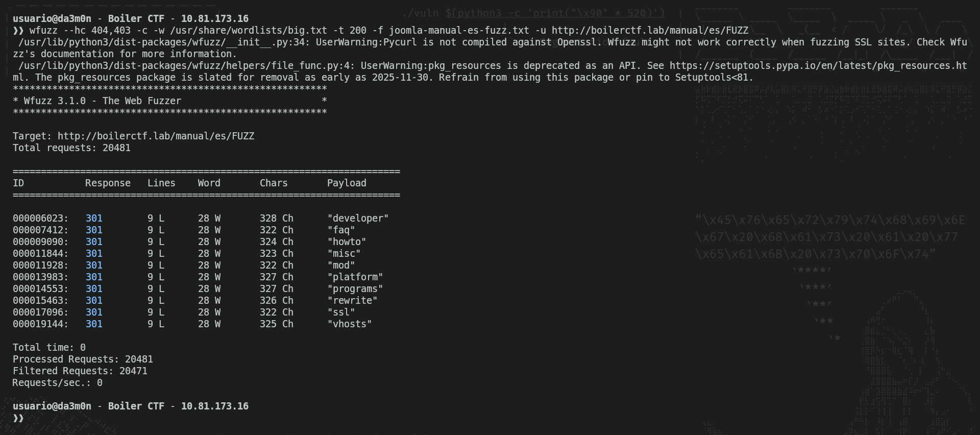Click the 301 response code in the "ssl" row
Image resolution: width=980 pixels, height=435 pixels.
pos(94,312)
